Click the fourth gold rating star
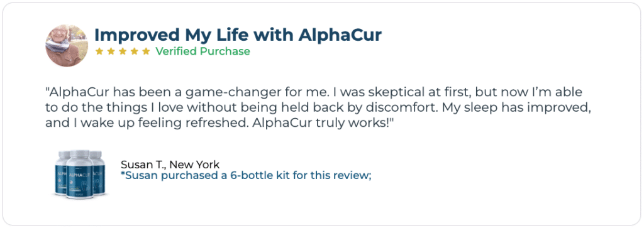The height and width of the screenshot is (228, 644). tap(135, 52)
